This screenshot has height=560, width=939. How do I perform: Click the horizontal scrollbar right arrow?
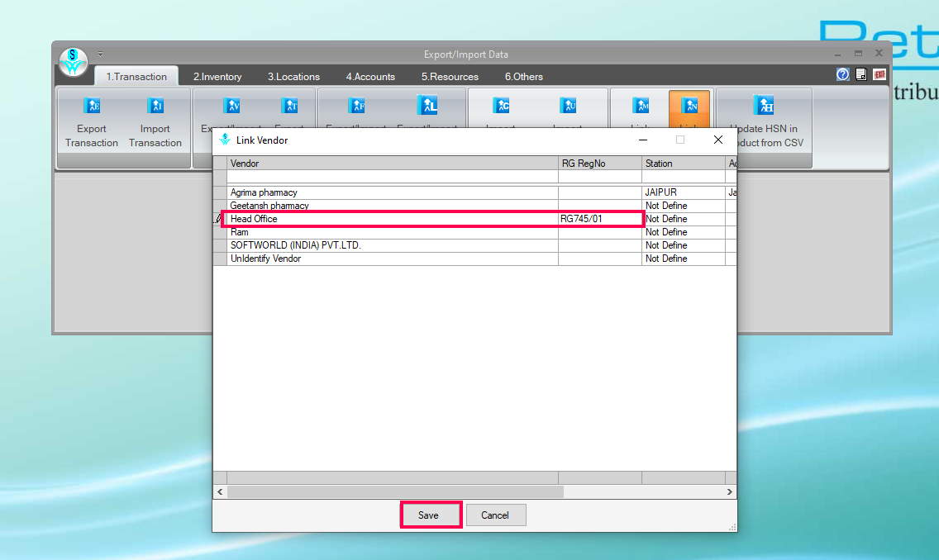pos(730,491)
